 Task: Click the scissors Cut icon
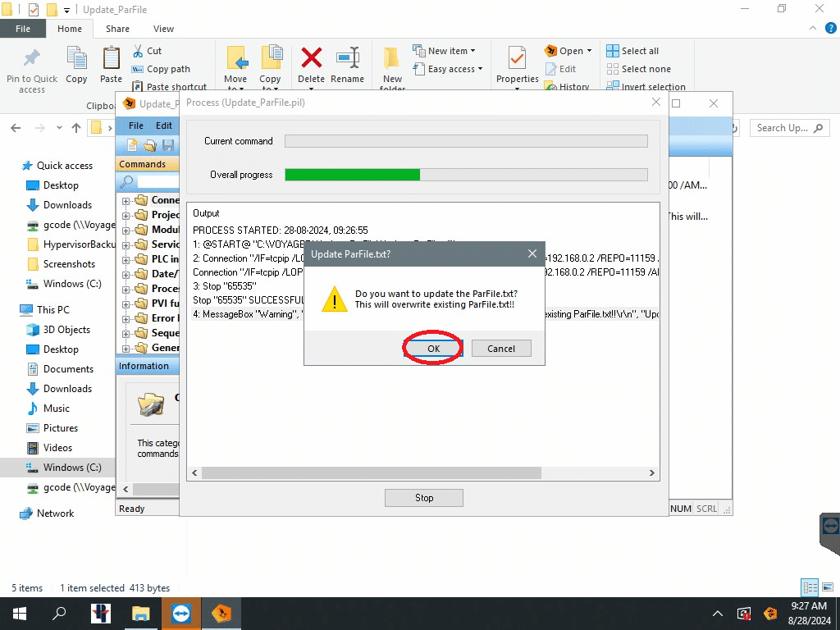pyautogui.click(x=138, y=51)
